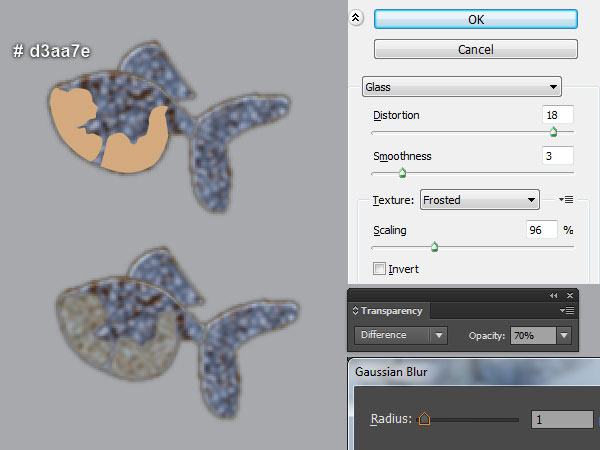This screenshot has height=450, width=600.
Task: Edit the Distortion value field
Action: click(x=558, y=115)
